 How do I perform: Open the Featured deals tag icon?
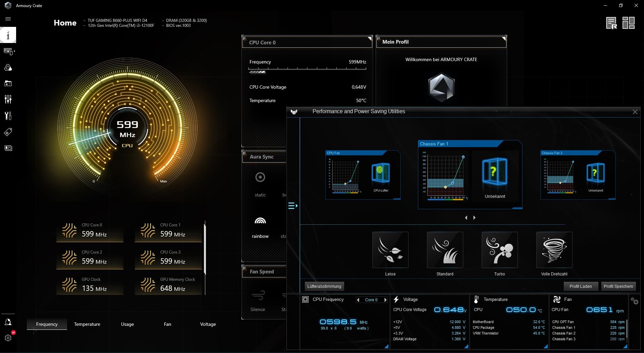(x=8, y=132)
